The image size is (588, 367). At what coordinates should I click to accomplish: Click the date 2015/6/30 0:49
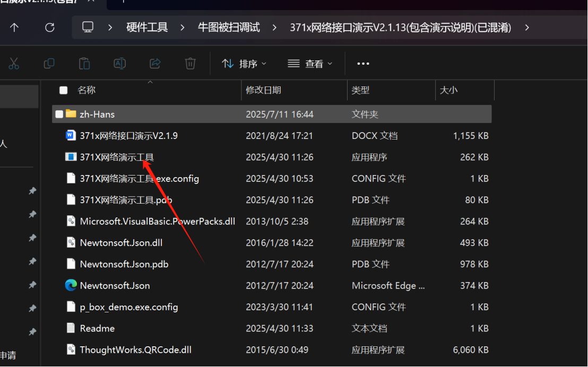click(276, 349)
